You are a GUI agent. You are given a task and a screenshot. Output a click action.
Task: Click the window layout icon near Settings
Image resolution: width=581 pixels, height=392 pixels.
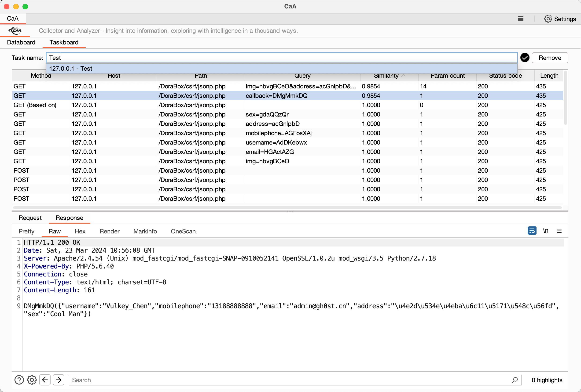[x=521, y=19]
